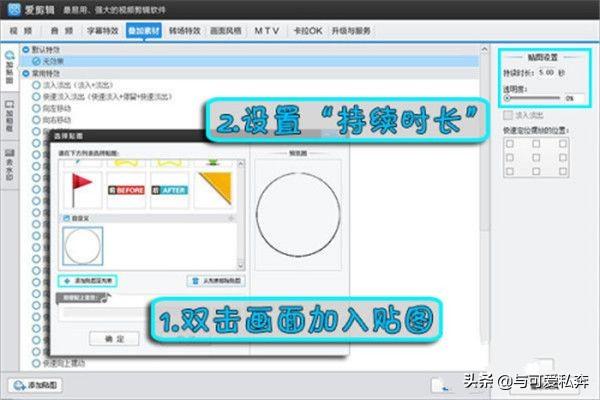600x400 pixels.
Task: Select the red flag sticker thumbnail
Action: tap(82, 190)
